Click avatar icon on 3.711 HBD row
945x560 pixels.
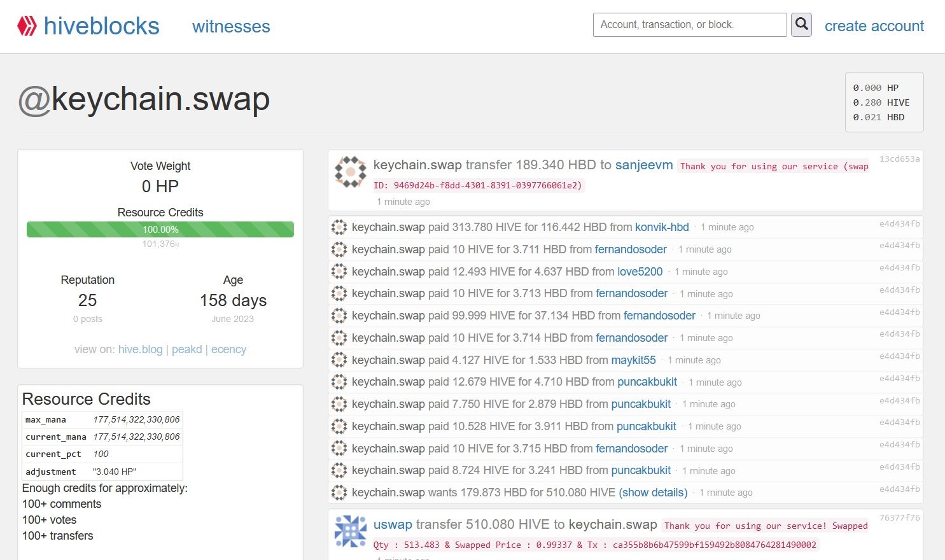(x=339, y=249)
